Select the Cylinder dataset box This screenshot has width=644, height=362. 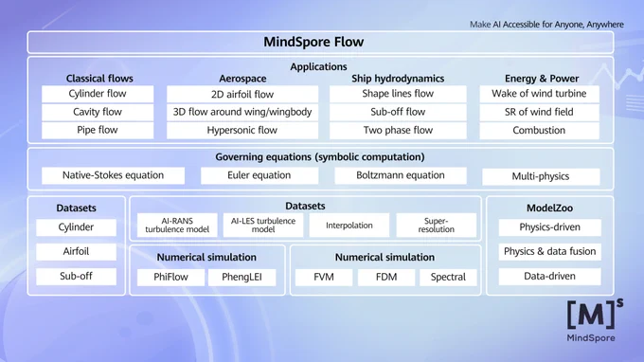click(x=76, y=227)
